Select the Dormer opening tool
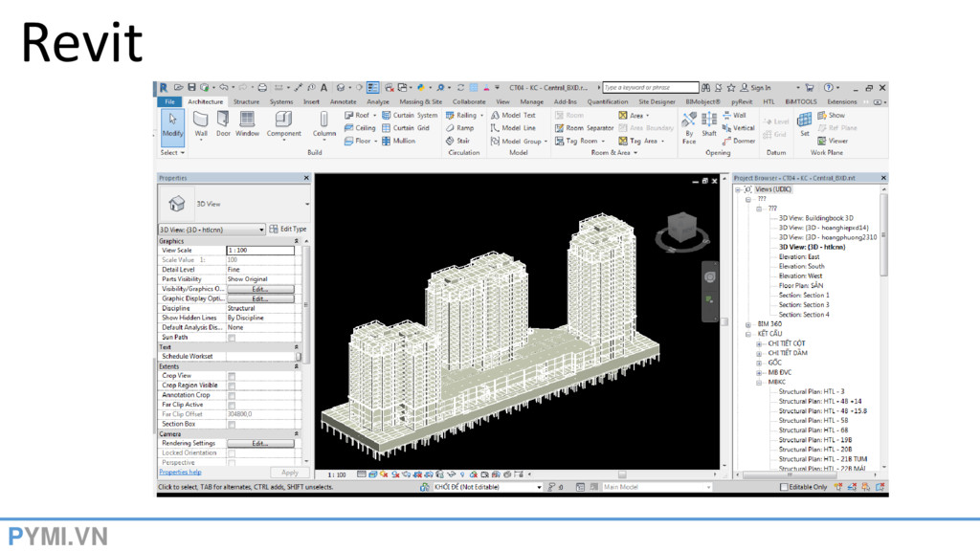980x551 pixels. point(739,142)
